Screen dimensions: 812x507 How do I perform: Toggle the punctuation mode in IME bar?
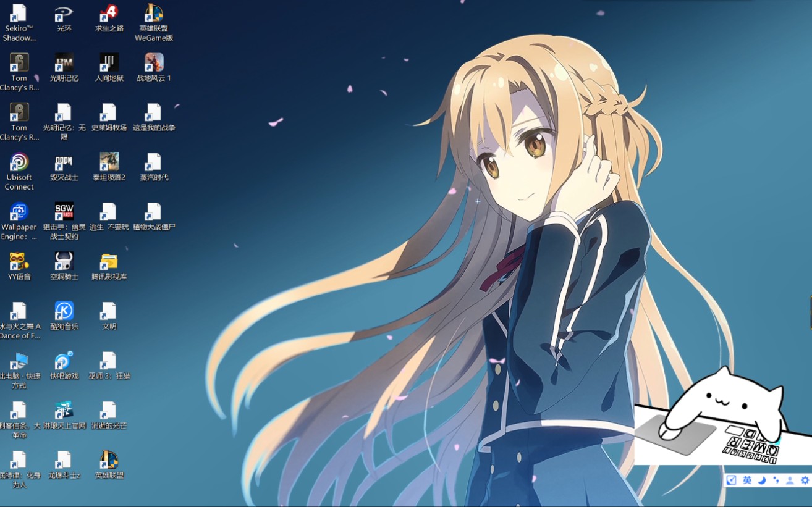click(776, 480)
